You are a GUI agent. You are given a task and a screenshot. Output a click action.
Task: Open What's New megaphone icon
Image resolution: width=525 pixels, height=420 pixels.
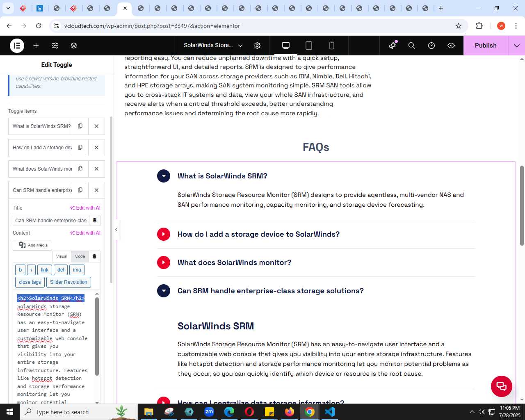[x=393, y=46]
